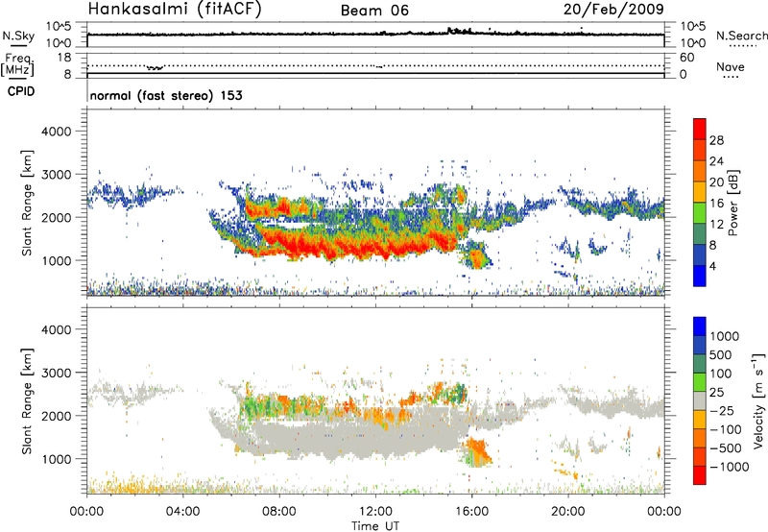
Task: Click 'Slant Range [km]' label of velocity panel
Action: pos(27,401)
